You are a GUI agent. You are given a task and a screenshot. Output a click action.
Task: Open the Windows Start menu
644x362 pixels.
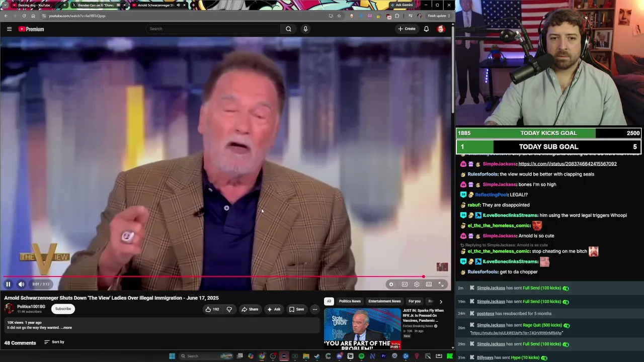[172, 356]
